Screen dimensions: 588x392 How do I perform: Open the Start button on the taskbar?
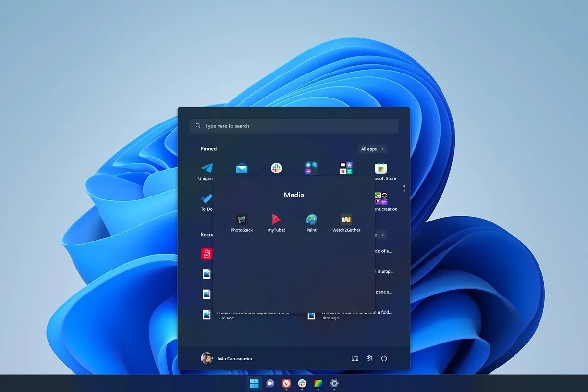[x=254, y=383]
